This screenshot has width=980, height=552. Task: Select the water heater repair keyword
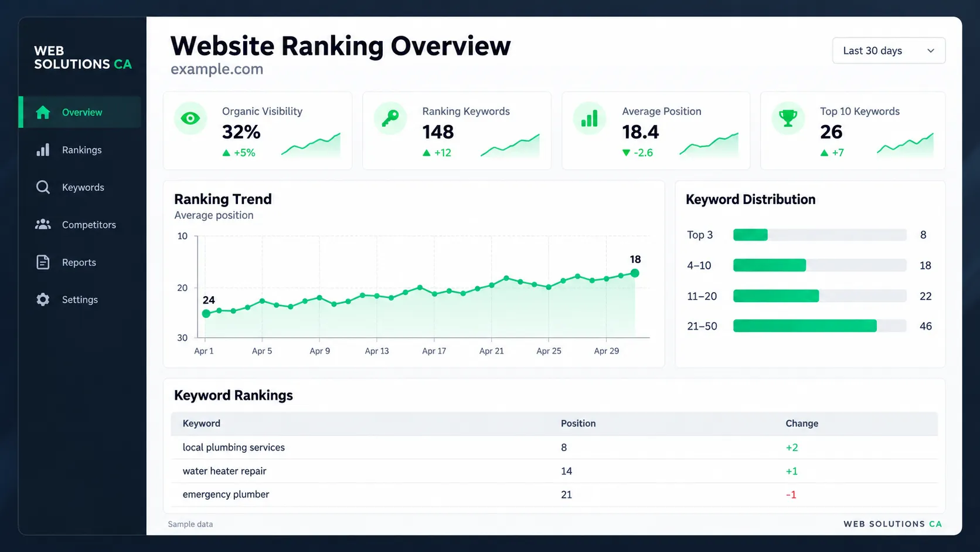pos(224,471)
